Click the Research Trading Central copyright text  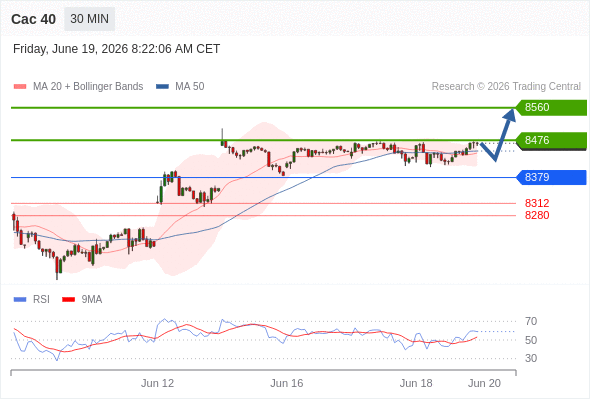pos(506,87)
